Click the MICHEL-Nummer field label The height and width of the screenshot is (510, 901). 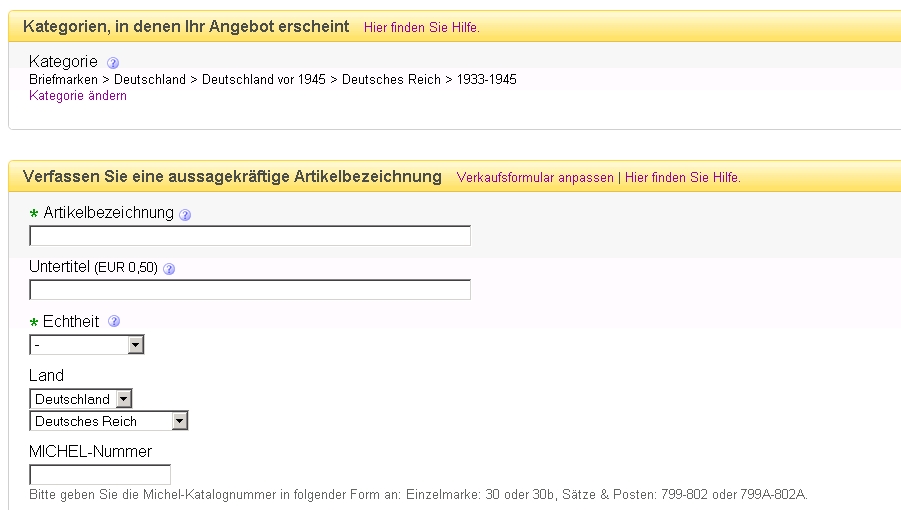tap(90, 452)
